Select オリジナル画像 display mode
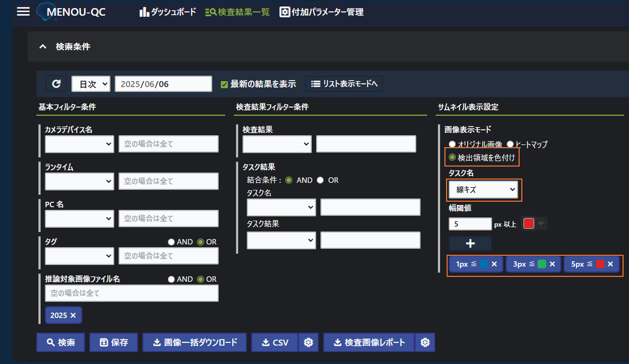This screenshot has height=364, width=629. coord(452,144)
